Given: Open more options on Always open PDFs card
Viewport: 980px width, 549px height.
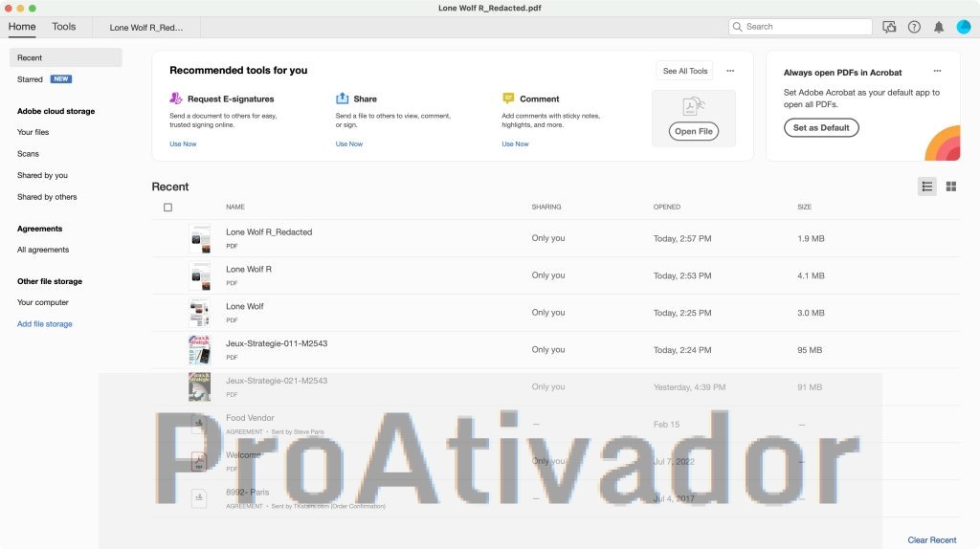Looking at the screenshot, I should pyautogui.click(x=938, y=71).
